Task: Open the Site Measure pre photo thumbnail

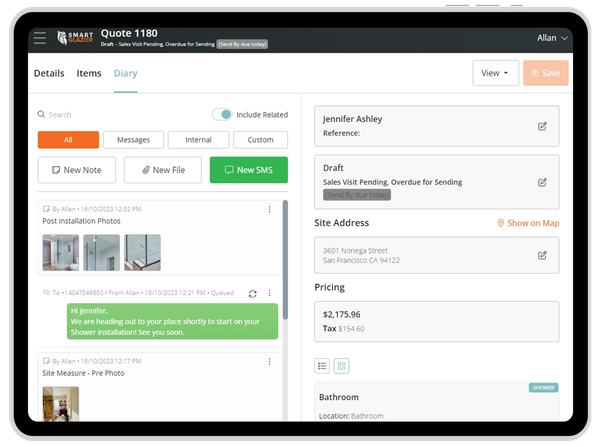Action: pyautogui.click(x=61, y=404)
